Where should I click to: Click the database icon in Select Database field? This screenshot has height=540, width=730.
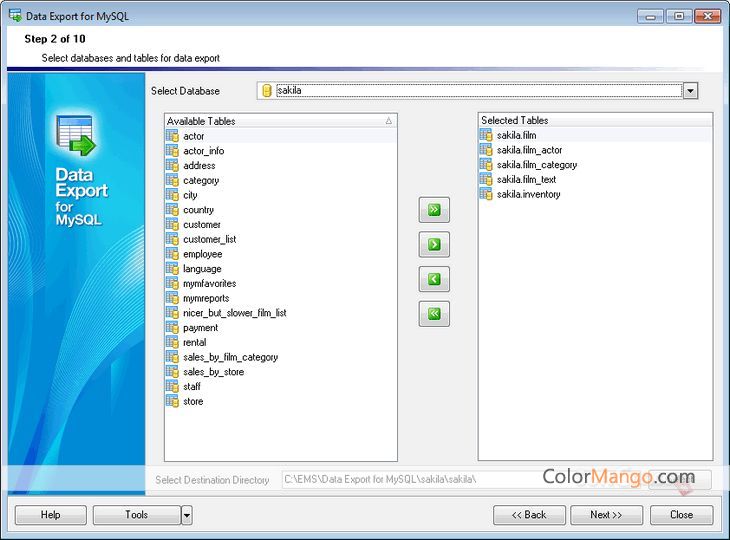click(x=267, y=90)
